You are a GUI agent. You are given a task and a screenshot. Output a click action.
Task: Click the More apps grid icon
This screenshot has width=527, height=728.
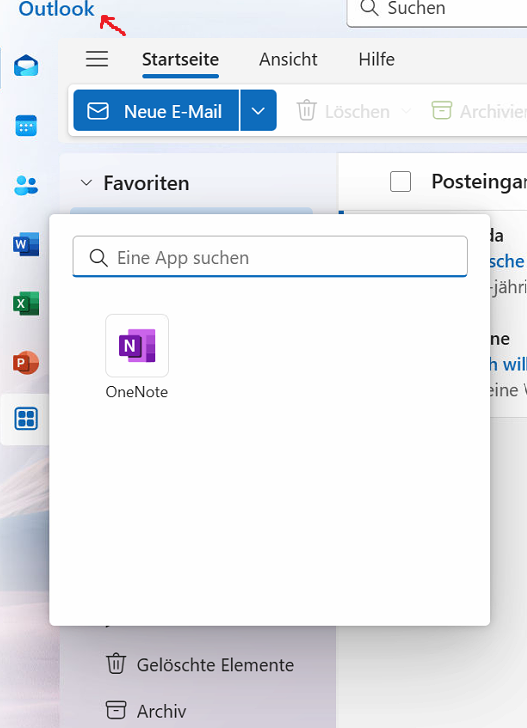click(26, 419)
